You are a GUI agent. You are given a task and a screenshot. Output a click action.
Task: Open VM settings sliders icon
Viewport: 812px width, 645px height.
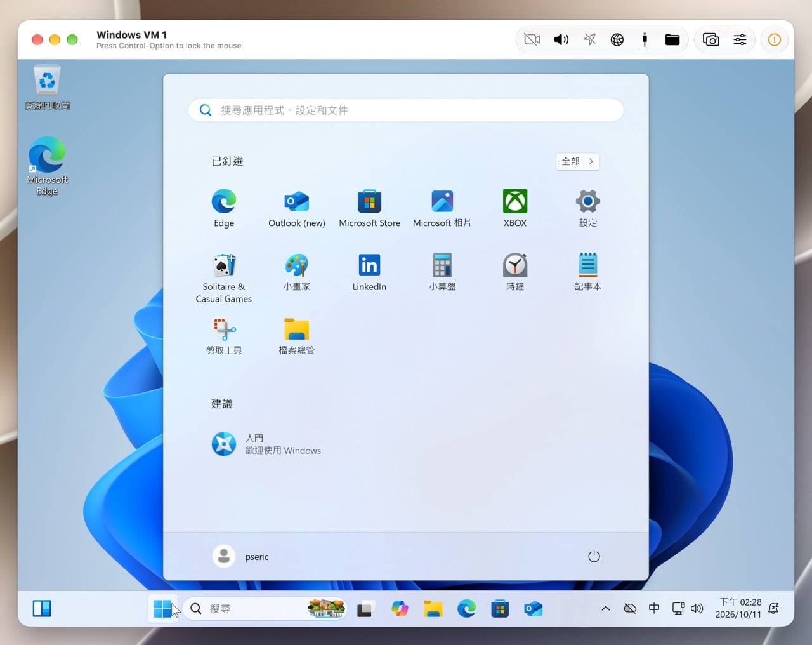coord(740,39)
